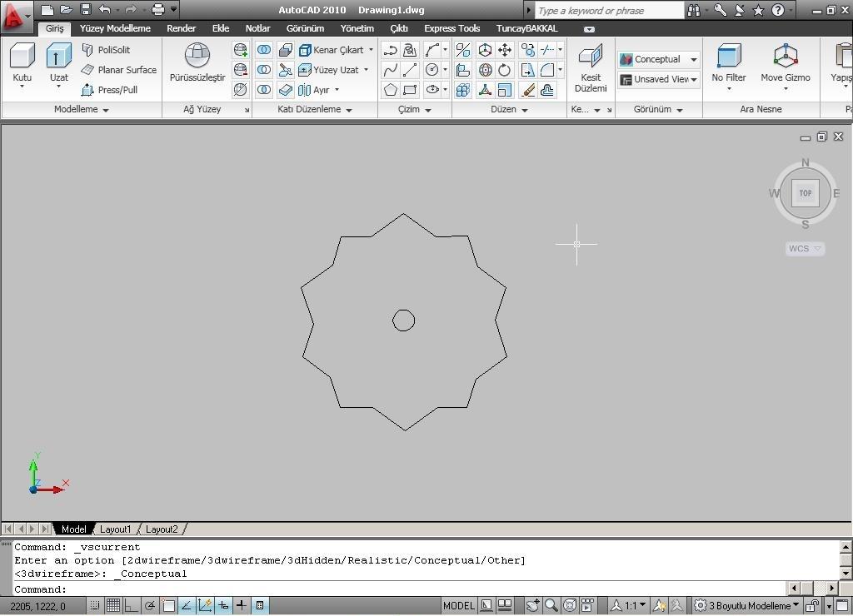Select the Kutu (Box) tool

tap(22, 57)
